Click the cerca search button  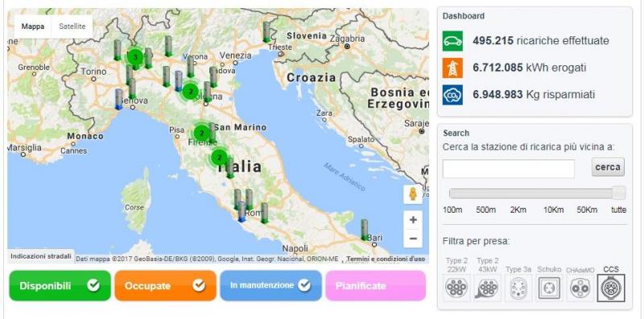pos(608,168)
